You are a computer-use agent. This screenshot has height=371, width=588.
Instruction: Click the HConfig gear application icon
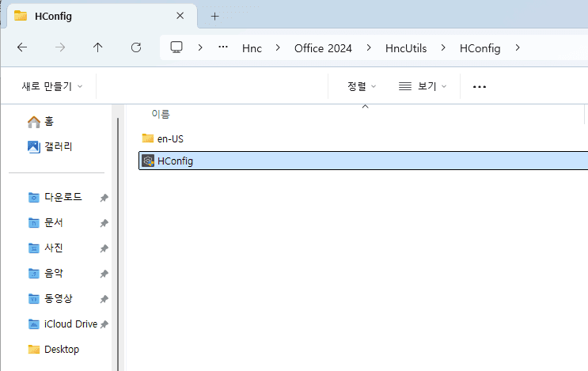(x=148, y=161)
